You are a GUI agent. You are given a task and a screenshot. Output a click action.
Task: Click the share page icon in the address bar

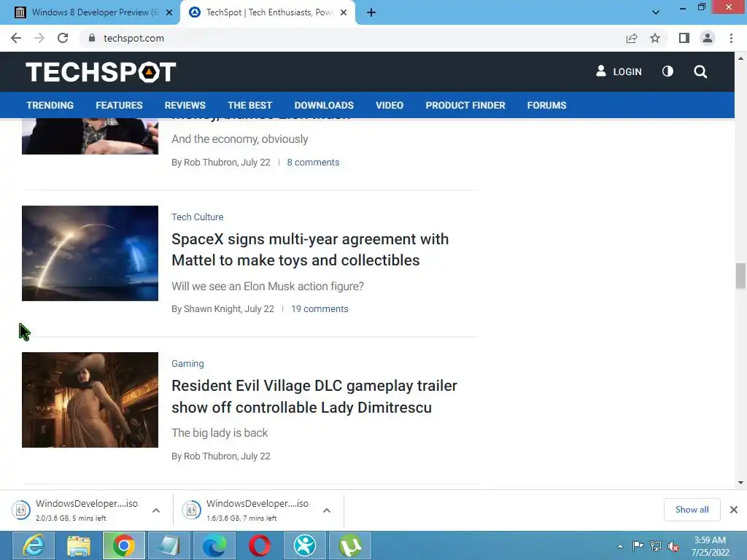click(632, 38)
